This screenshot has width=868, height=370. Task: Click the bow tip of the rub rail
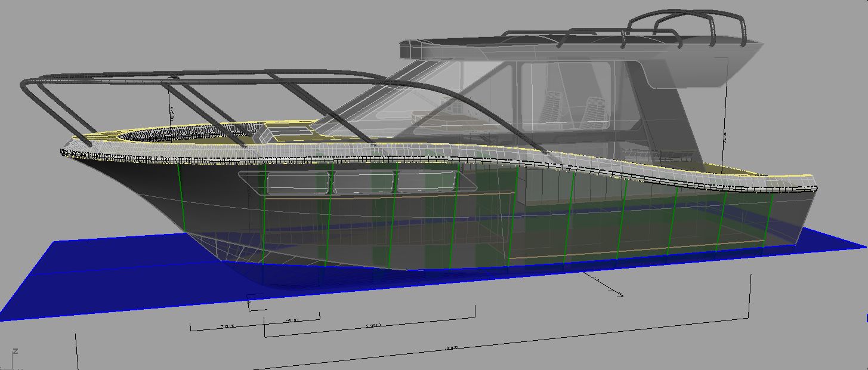point(63,153)
